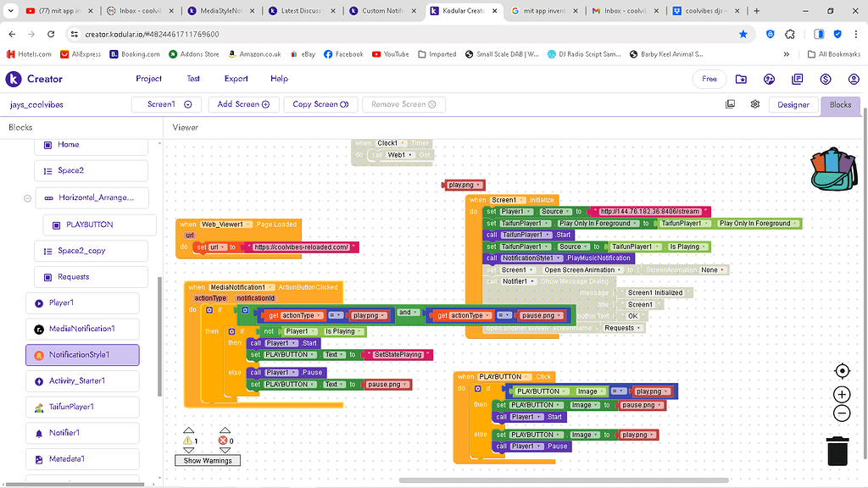Viewport: 868px width, 488px height.
Task: Toggle the warning triangle indicator
Action: [x=189, y=441]
